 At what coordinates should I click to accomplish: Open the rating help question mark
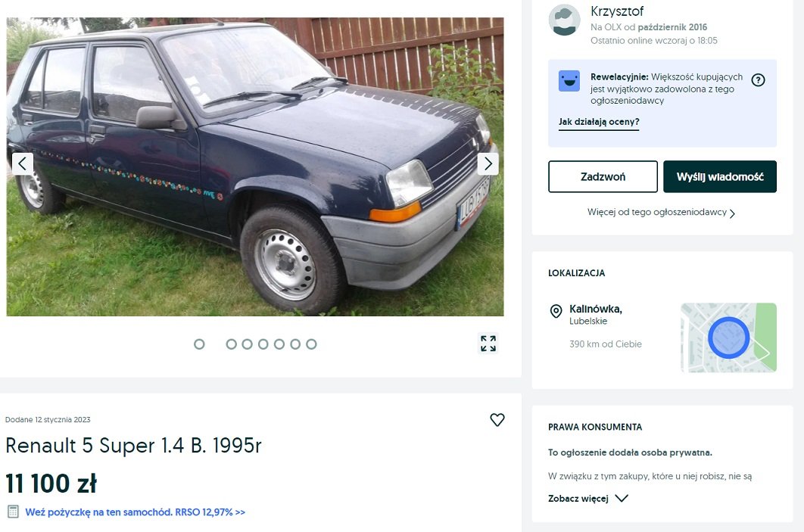758,80
